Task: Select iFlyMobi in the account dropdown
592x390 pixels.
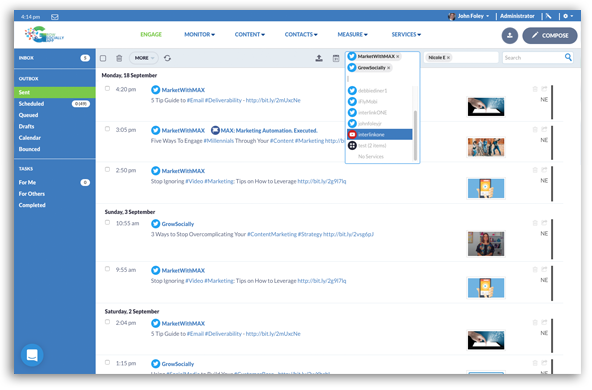Action: [x=379, y=102]
